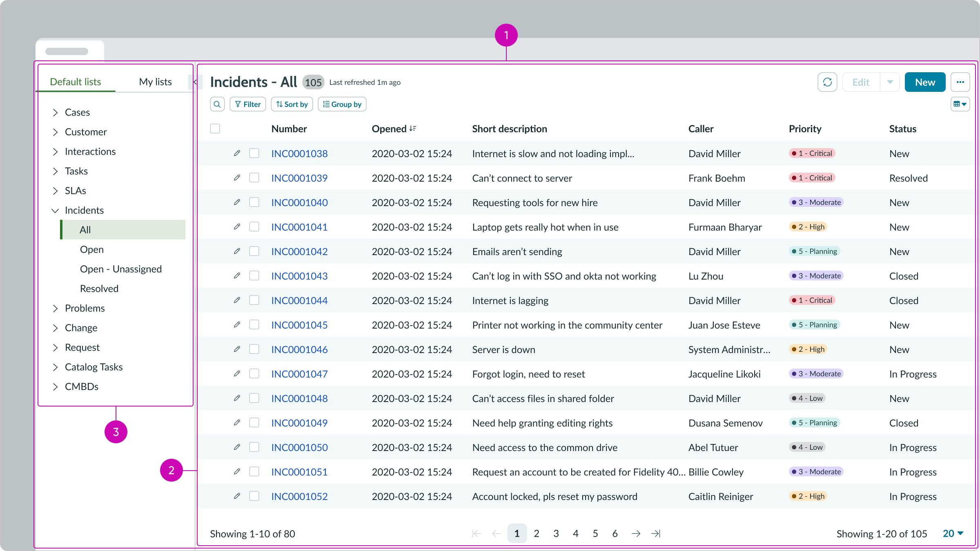Screen dimensions: 980x551
Task: Click the pencil edit icon for INC0001040
Action: click(237, 202)
